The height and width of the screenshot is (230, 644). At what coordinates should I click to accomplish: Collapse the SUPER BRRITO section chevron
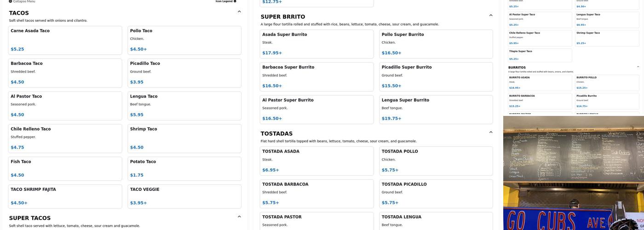click(x=491, y=15)
